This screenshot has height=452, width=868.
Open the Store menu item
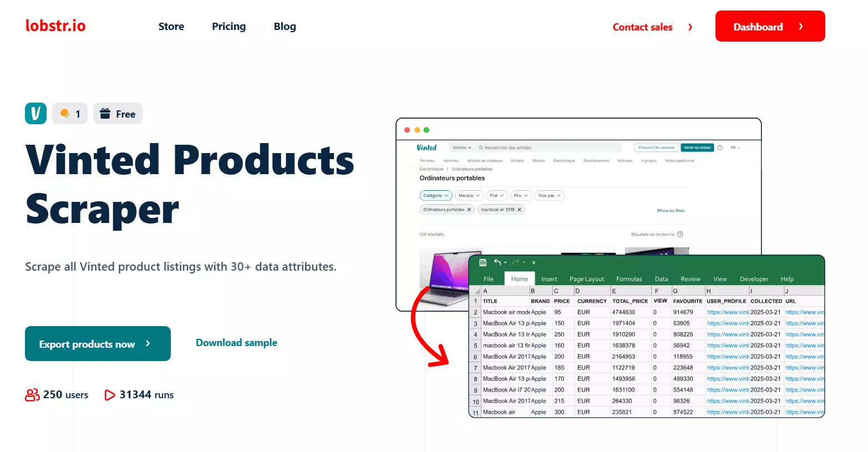click(171, 27)
